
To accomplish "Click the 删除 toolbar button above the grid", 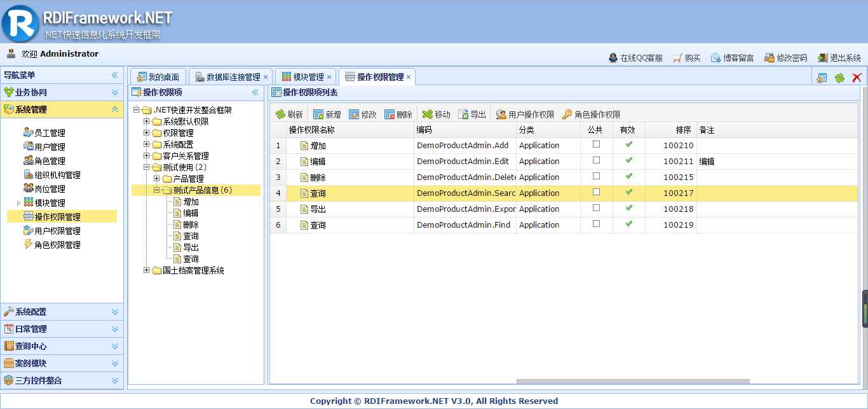I will pyautogui.click(x=398, y=114).
